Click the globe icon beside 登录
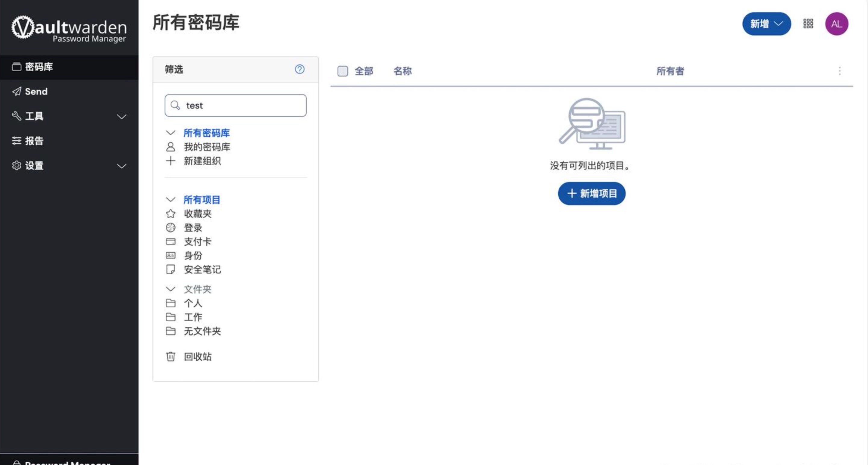This screenshot has height=465, width=868. (170, 227)
